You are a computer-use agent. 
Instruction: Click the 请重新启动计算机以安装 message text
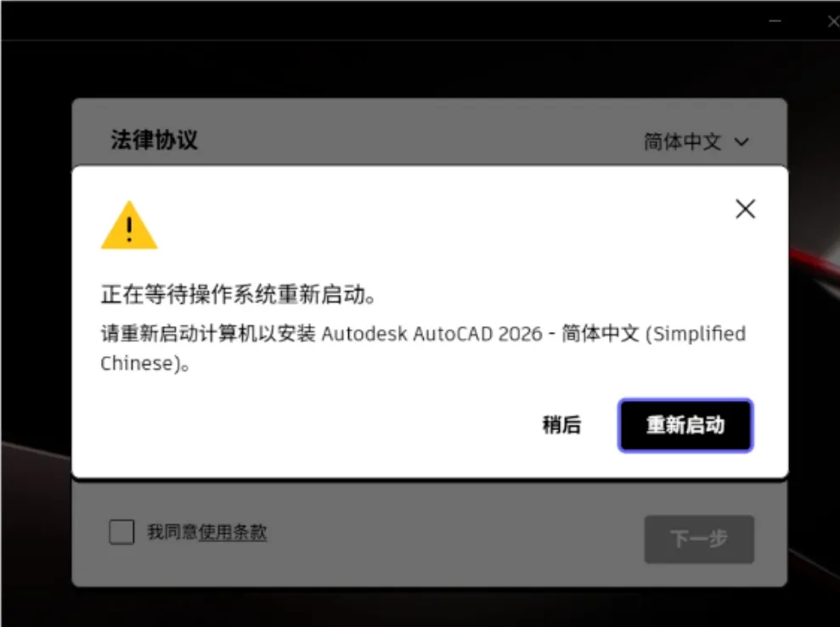point(208,334)
